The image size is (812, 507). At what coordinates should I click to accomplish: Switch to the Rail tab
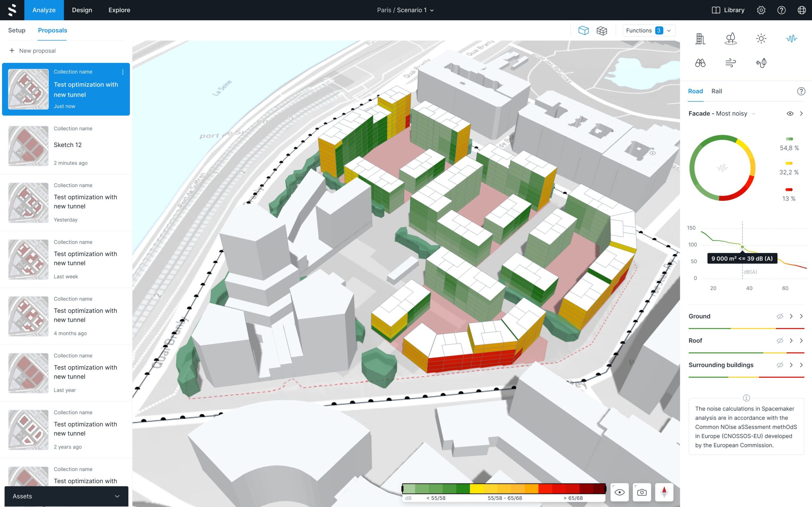coord(717,91)
